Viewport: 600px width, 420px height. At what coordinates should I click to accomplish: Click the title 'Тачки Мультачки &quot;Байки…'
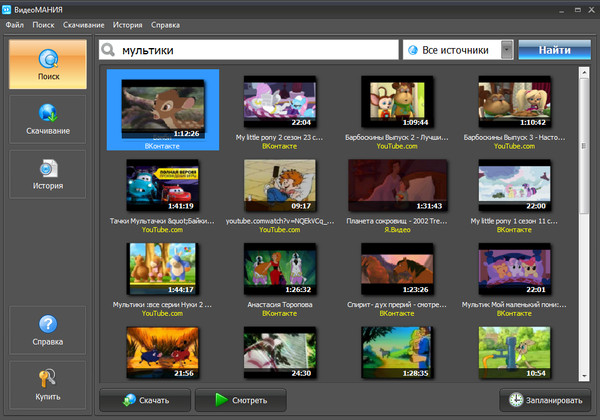(162, 221)
